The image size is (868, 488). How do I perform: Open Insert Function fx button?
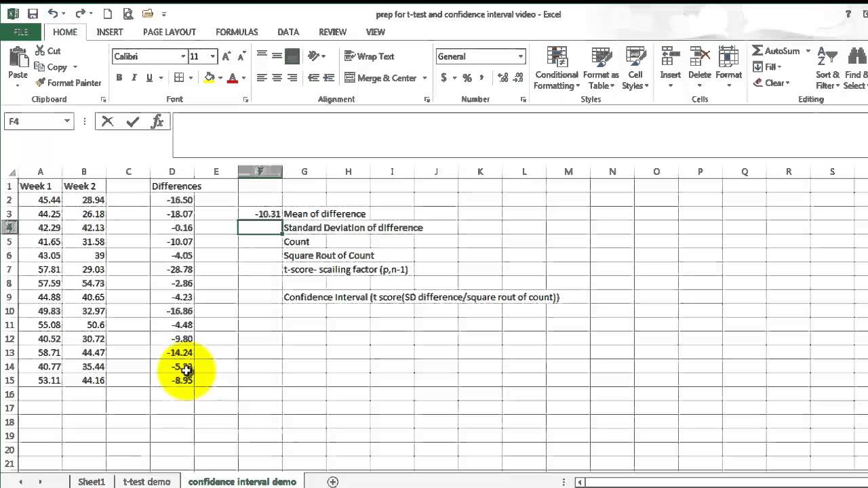pyautogui.click(x=157, y=121)
